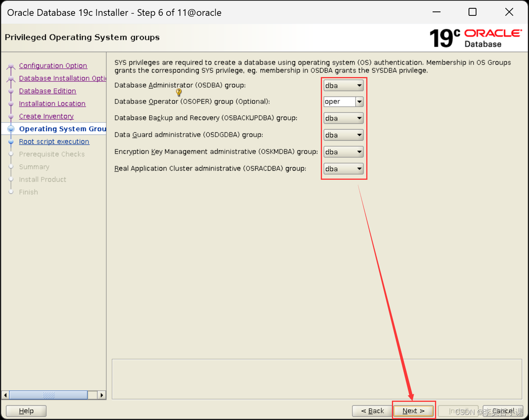Click 'Database Operator (OSOPER) group (Optional)' label
529x420 pixels.
(192, 102)
